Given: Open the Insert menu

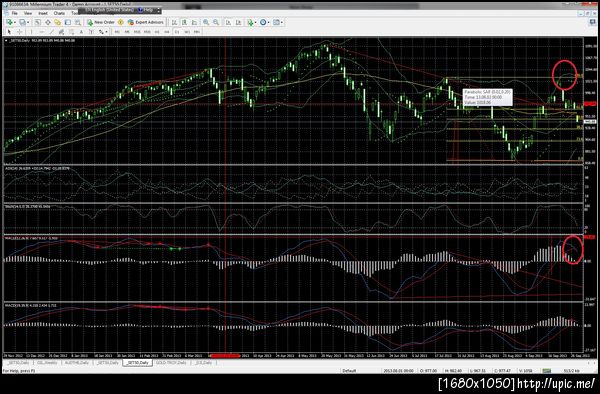Looking at the screenshot, I should (x=43, y=13).
